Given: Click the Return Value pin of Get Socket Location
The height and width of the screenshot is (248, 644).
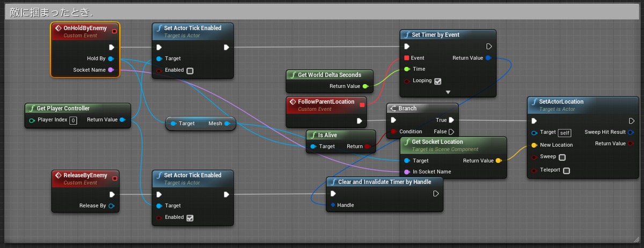Looking at the screenshot, I should tap(499, 160).
